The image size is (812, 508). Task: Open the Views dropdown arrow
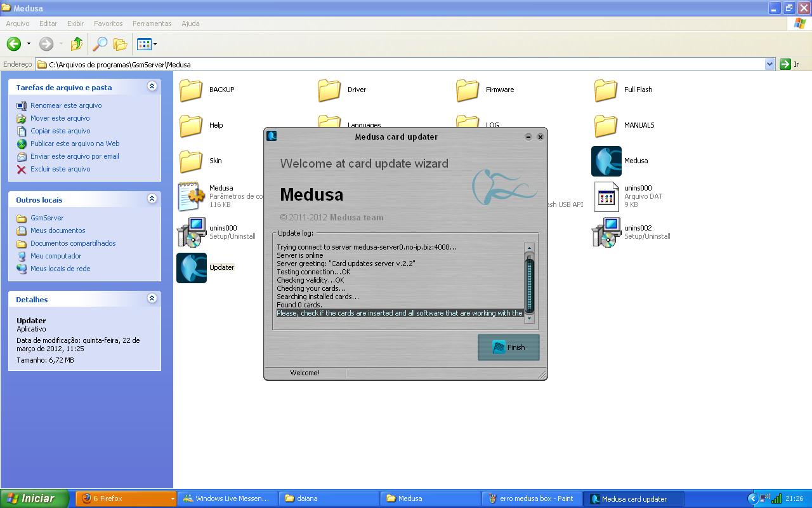[x=155, y=44]
